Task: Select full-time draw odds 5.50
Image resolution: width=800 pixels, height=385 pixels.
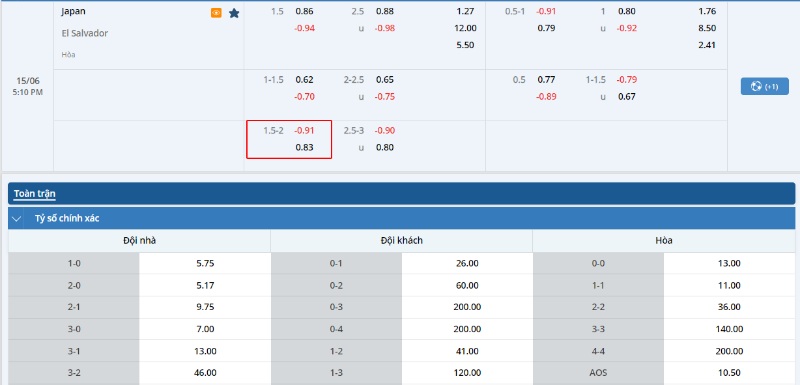Action: (465, 45)
